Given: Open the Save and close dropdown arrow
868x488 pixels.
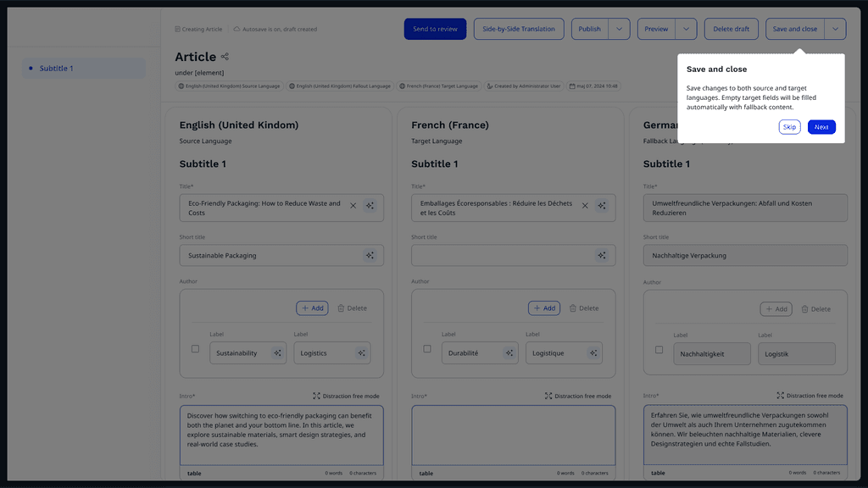Looking at the screenshot, I should click(x=835, y=30).
